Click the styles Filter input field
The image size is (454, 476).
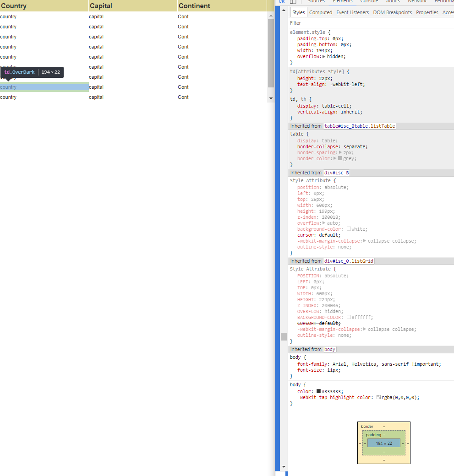366,23
